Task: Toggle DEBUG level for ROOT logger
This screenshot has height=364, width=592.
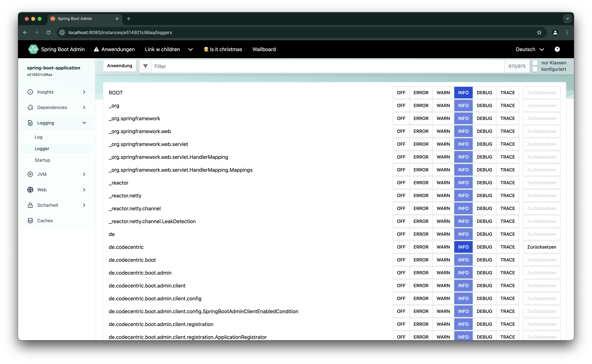Action: (x=485, y=92)
